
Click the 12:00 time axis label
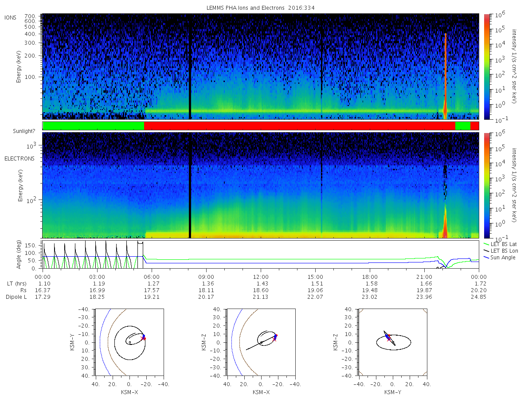click(261, 277)
